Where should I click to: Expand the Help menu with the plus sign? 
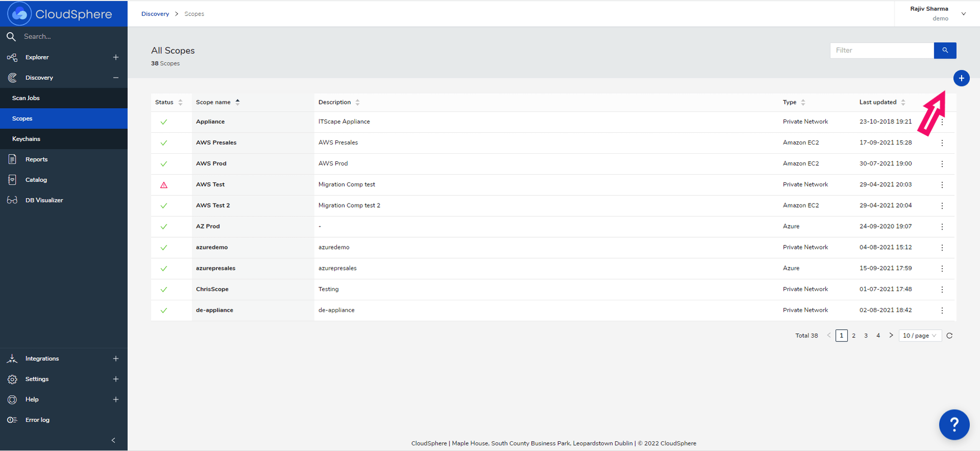pos(116,400)
